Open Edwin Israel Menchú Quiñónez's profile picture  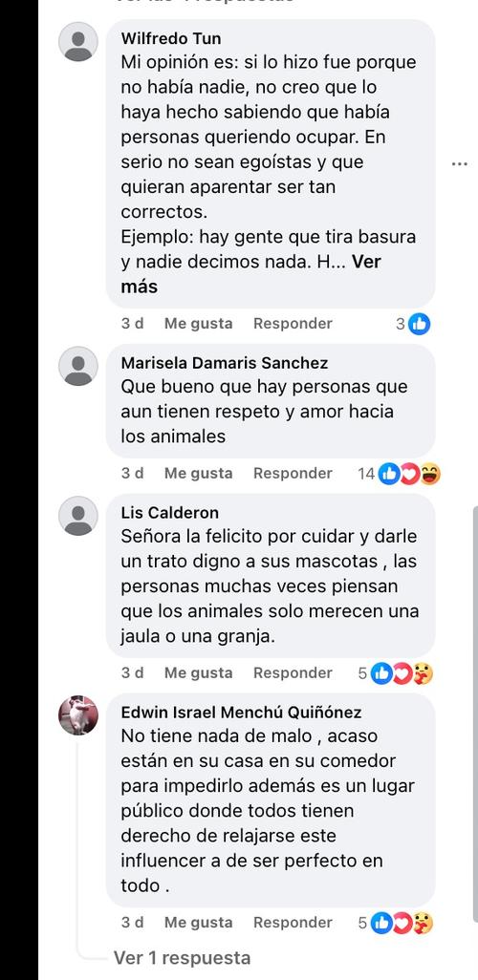point(78,715)
